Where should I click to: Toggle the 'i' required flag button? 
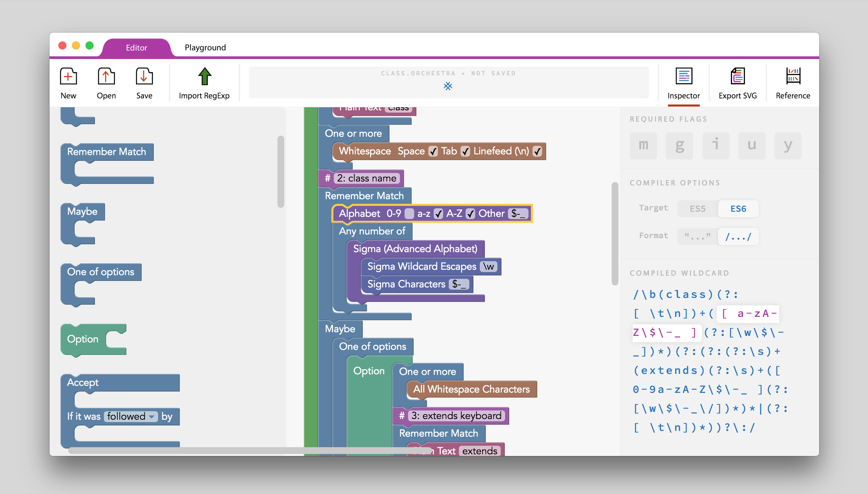(x=716, y=146)
